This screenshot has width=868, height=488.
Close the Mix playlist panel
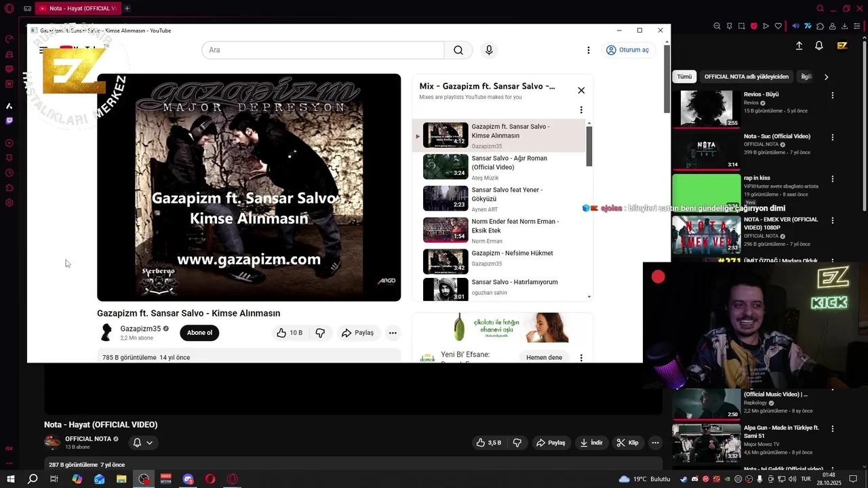(x=581, y=90)
